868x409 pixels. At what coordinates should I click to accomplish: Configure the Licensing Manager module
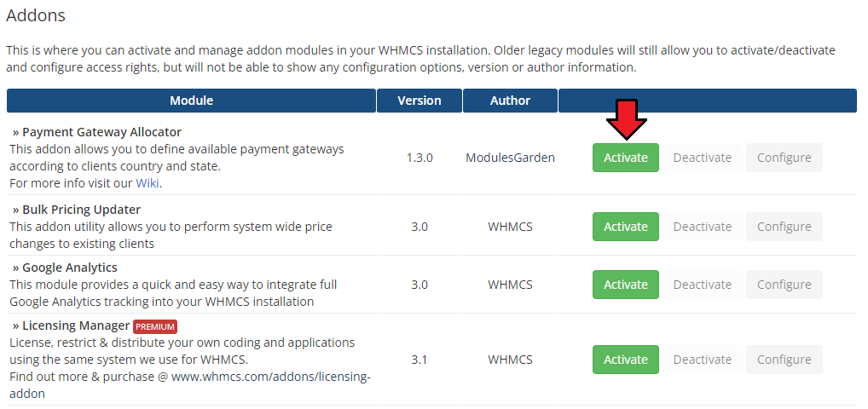pos(784,360)
